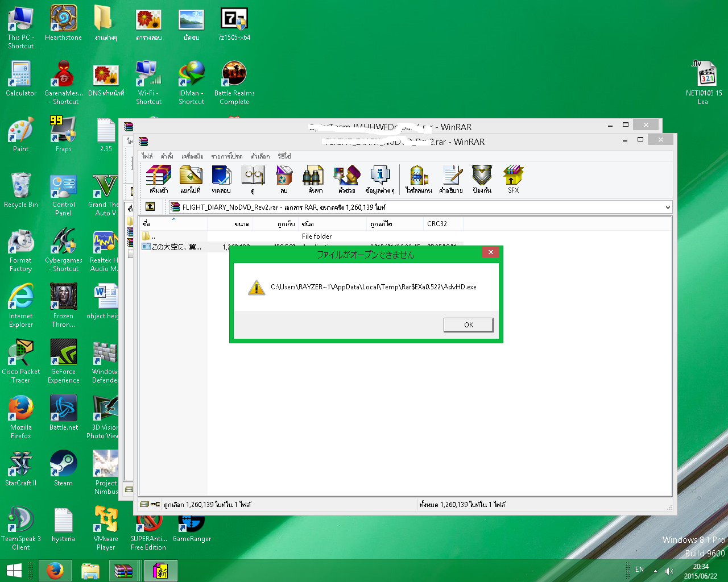Image resolution: width=728 pixels, height=582 pixels.
Task: Select the GeForce Experience desktop icon
Action: (64, 361)
